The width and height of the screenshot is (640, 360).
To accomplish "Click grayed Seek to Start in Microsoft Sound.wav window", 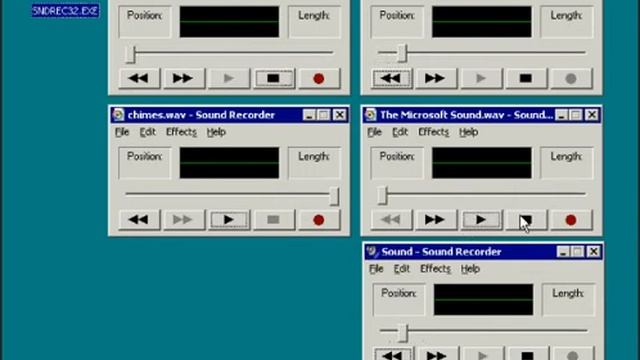I will click(x=391, y=220).
